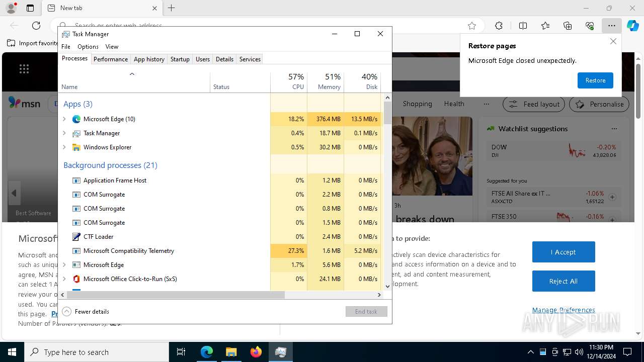Click the Feed layout button
Viewport: 644px width, 362px height.
534,104
